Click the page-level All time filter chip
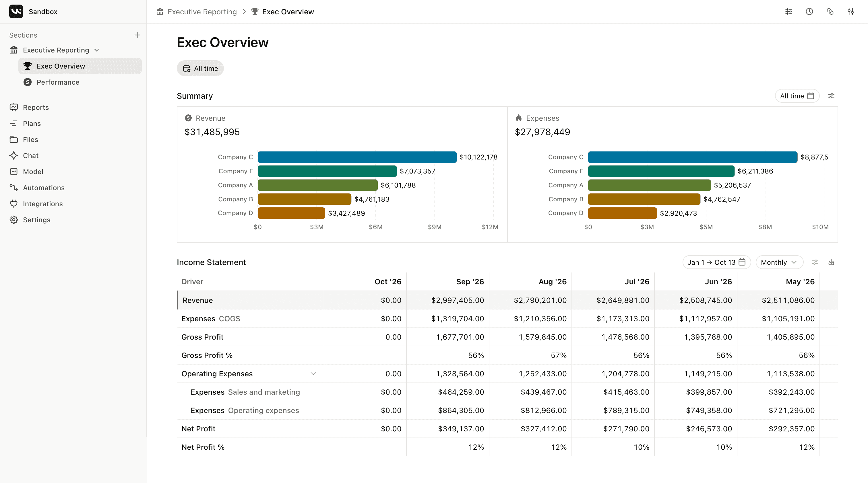868x483 pixels. (200, 68)
